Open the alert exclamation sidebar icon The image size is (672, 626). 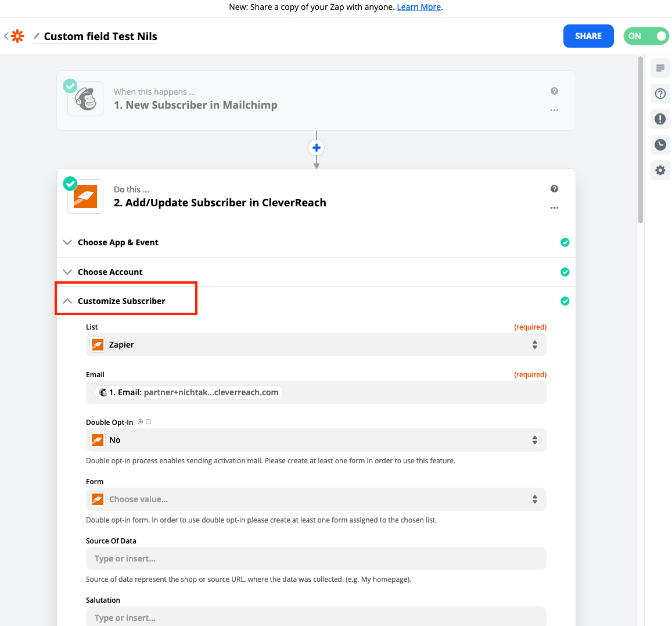pyautogui.click(x=660, y=119)
